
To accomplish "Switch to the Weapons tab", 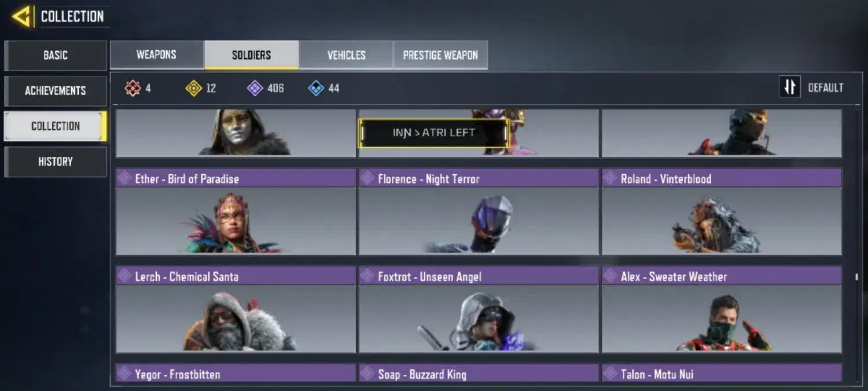I will click(156, 55).
